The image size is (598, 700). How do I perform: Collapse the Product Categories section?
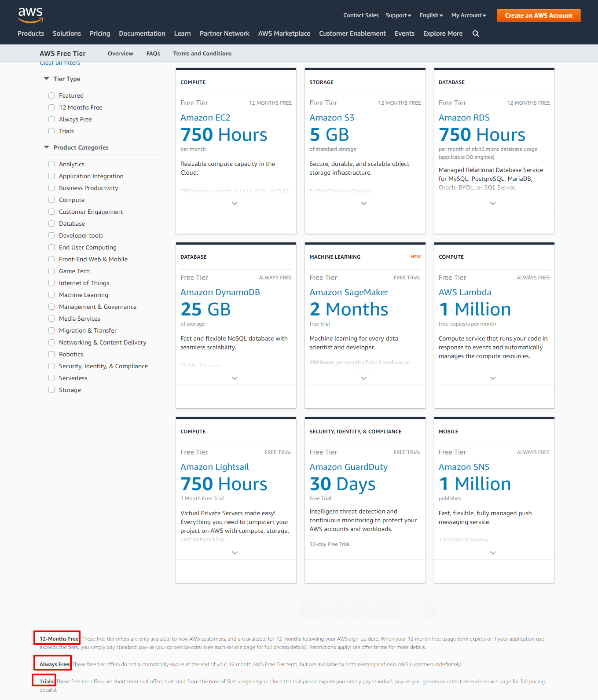47,147
